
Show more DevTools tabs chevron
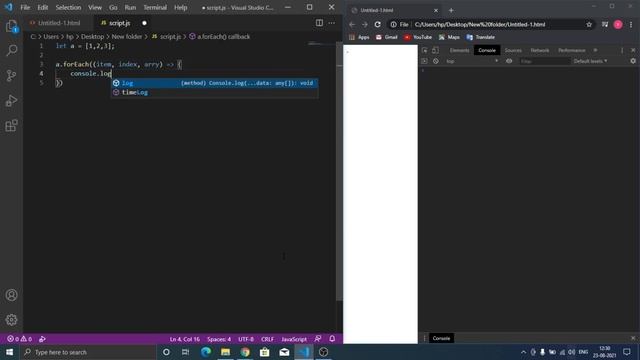(x=596, y=50)
